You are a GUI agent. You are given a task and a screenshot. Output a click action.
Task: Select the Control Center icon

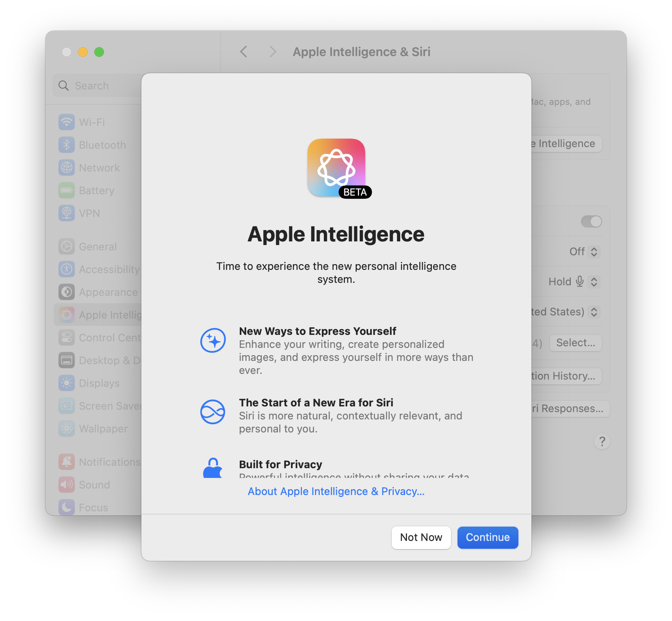[67, 337]
